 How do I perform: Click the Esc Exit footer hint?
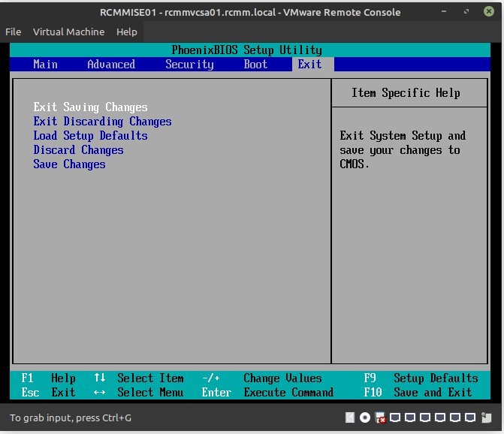(49, 392)
